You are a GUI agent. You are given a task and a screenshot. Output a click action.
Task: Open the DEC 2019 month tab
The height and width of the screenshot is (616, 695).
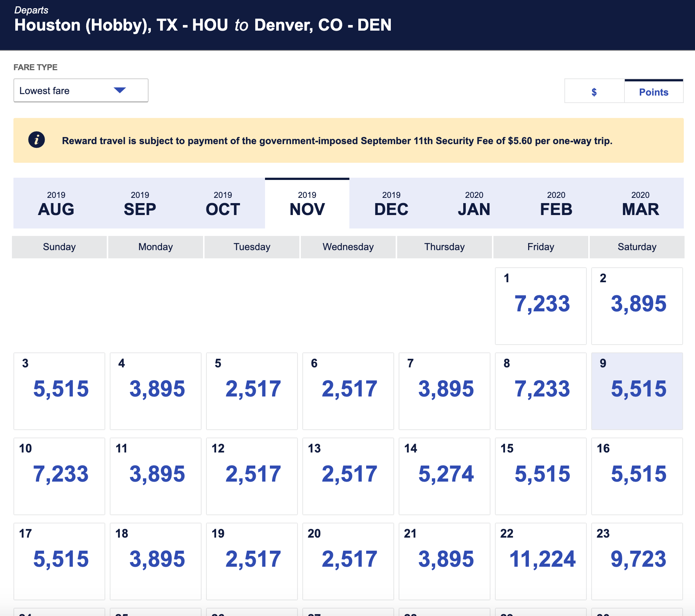click(x=391, y=203)
